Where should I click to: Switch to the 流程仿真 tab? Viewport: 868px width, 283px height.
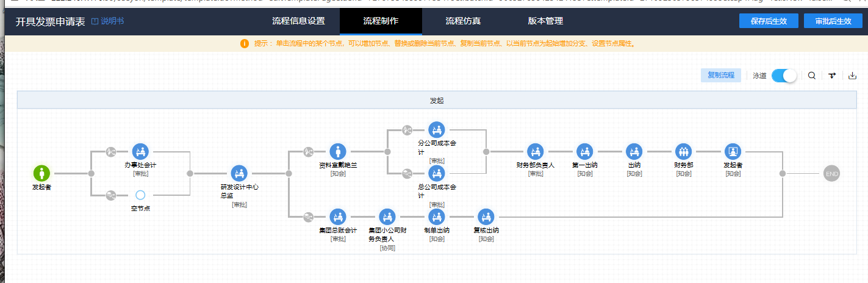click(463, 21)
